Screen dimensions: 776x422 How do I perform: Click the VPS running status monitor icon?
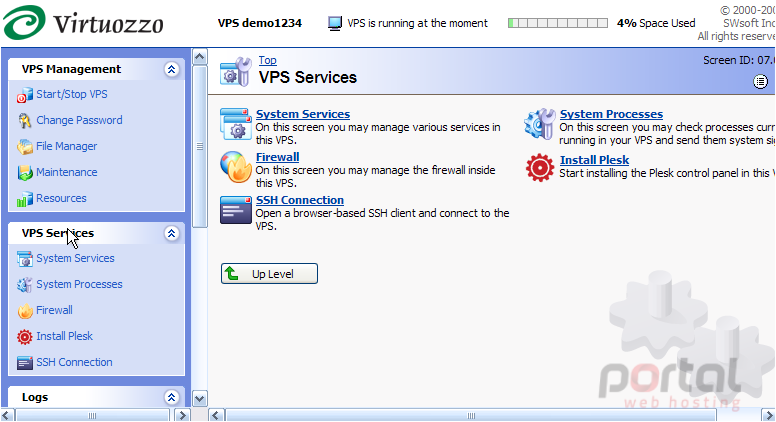pos(335,23)
